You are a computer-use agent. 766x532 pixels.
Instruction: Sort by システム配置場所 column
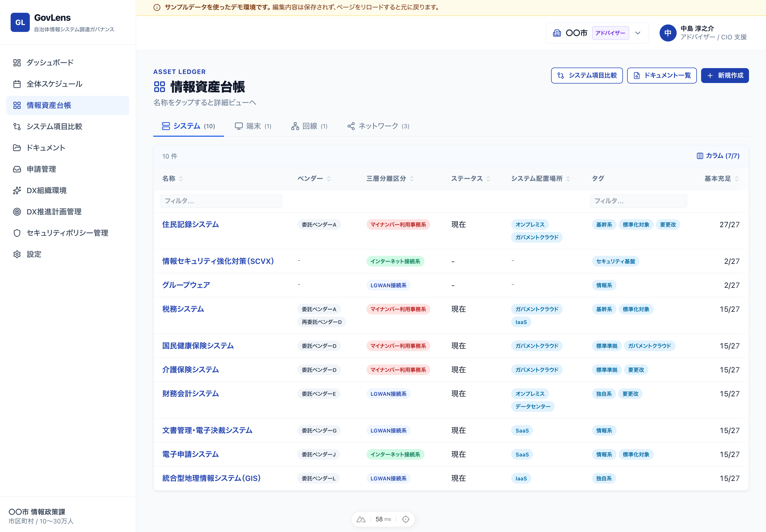(541, 179)
